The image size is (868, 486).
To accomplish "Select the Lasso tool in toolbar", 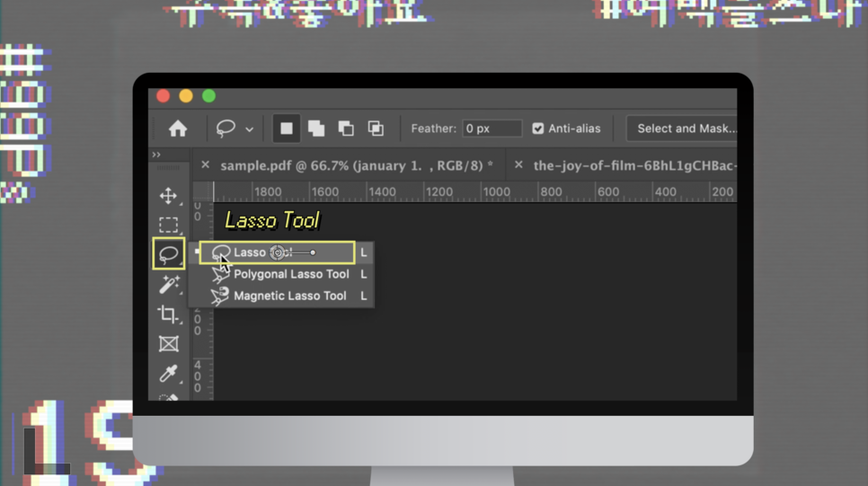I will (x=168, y=254).
